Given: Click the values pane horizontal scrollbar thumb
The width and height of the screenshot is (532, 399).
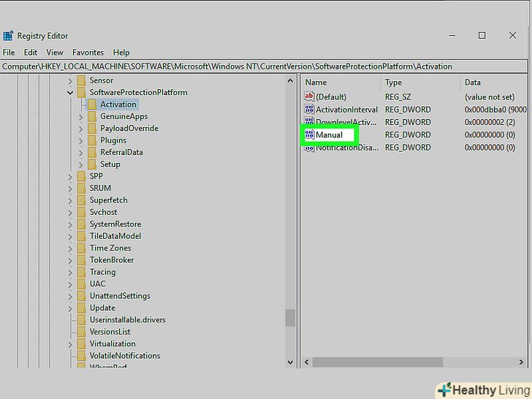Looking at the screenshot, I should point(377,362).
